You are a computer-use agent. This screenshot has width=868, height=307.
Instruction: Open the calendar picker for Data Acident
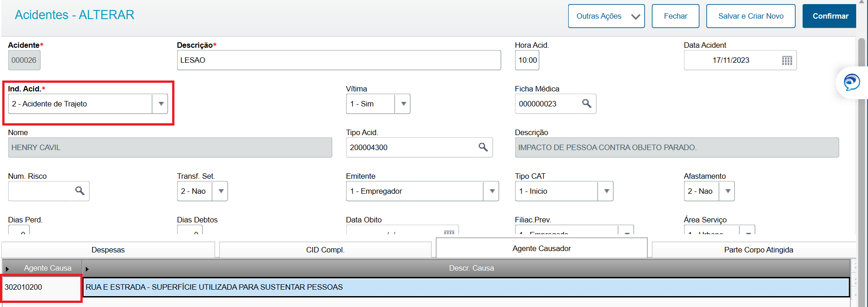tap(787, 60)
